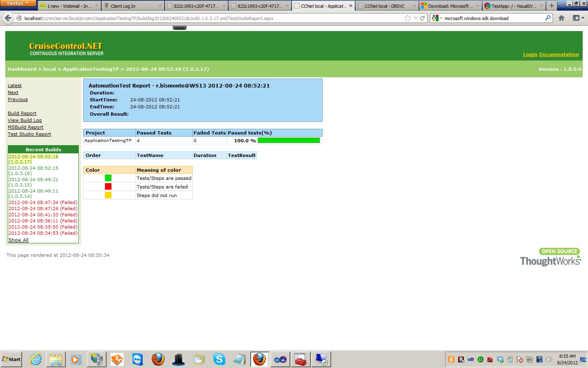This screenshot has width=588, height=368.
Task: Open failed build 2012-08-24 08:47:34
Action: (x=43, y=202)
